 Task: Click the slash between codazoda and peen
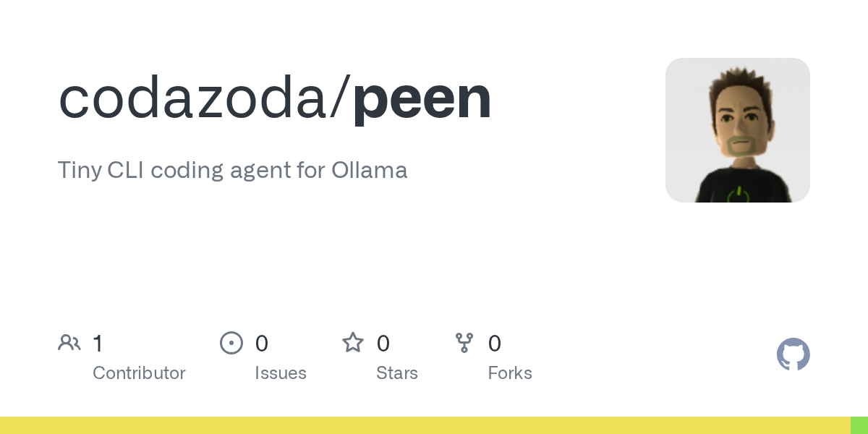[x=340, y=98]
